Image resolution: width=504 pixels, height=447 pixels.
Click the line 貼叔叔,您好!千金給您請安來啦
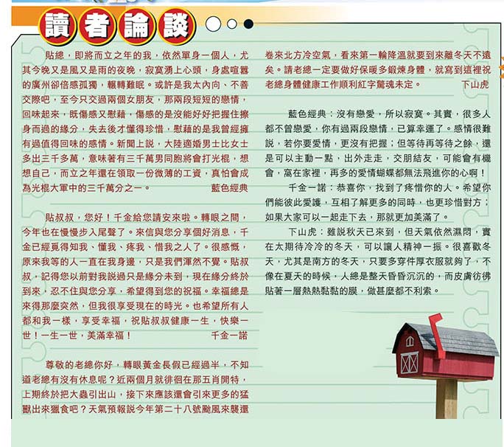(147, 217)
